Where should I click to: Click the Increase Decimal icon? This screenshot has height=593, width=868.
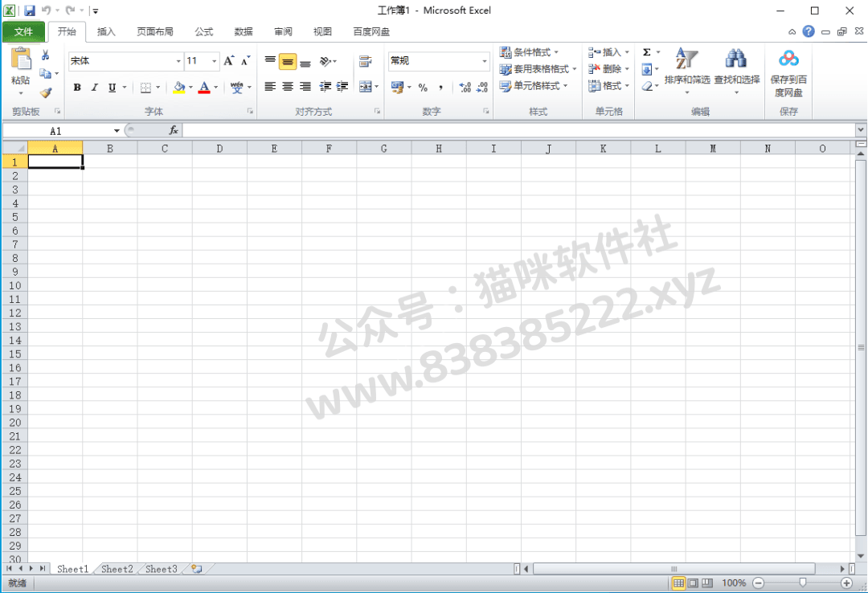pos(465,87)
